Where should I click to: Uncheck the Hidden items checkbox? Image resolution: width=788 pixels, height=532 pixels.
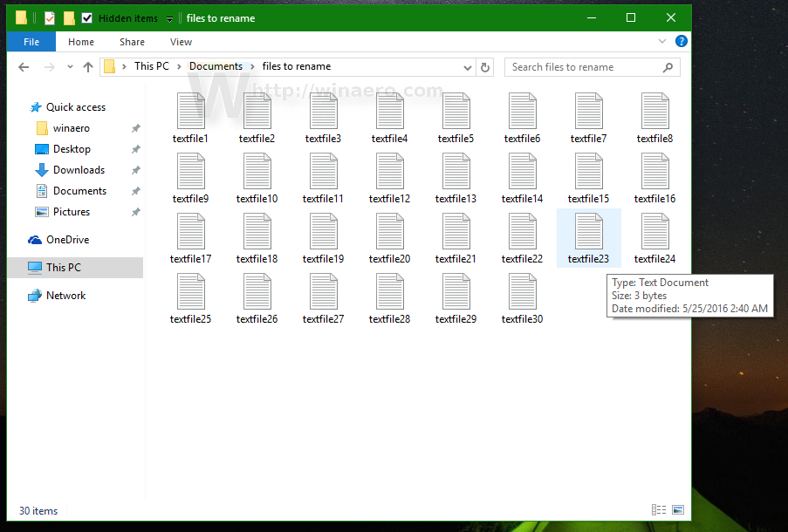(x=86, y=17)
